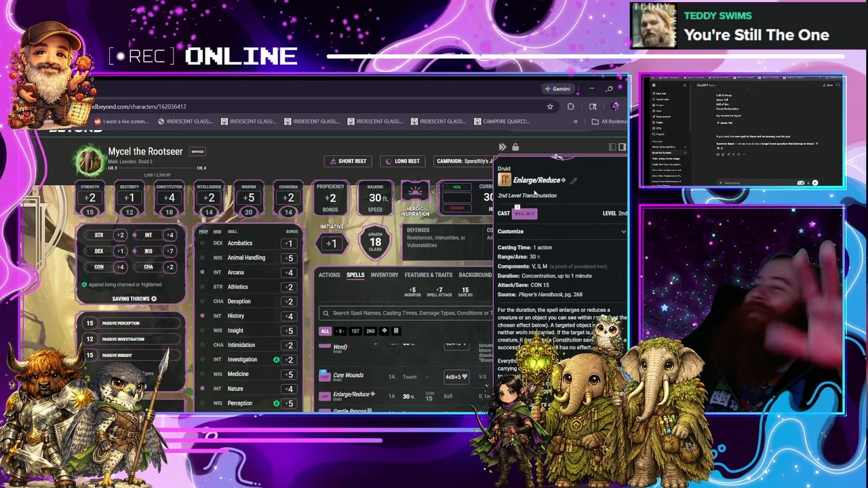This screenshot has width=868, height=488.
Task: Open the Spells tab
Action: point(355,275)
